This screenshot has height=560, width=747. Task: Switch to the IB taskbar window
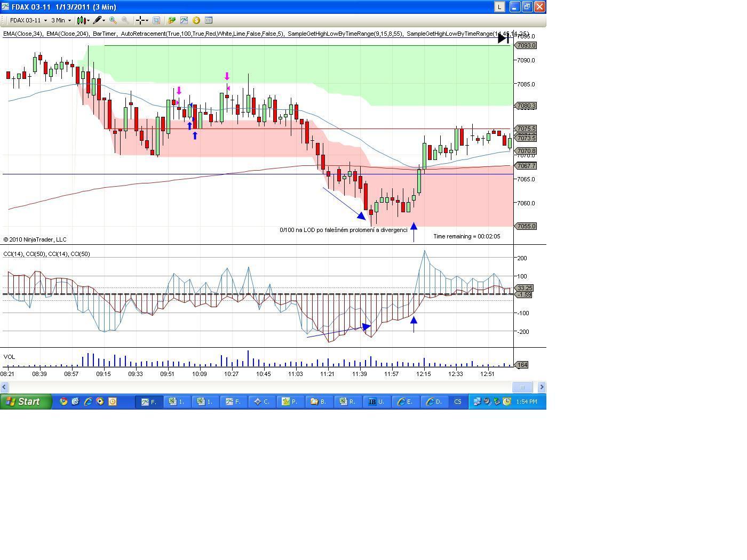(377, 402)
